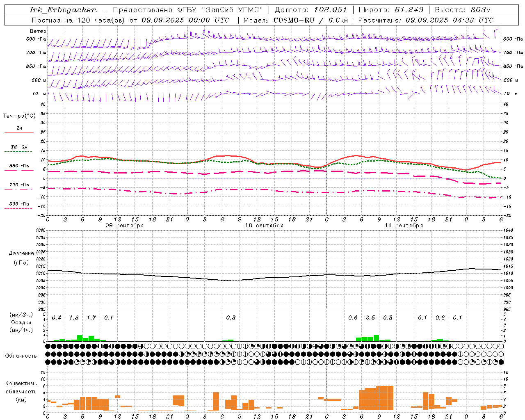Screen dimensions: 525x420
Task: Click the "Тем-ра(°C)" temperature label
Action: tap(19, 116)
